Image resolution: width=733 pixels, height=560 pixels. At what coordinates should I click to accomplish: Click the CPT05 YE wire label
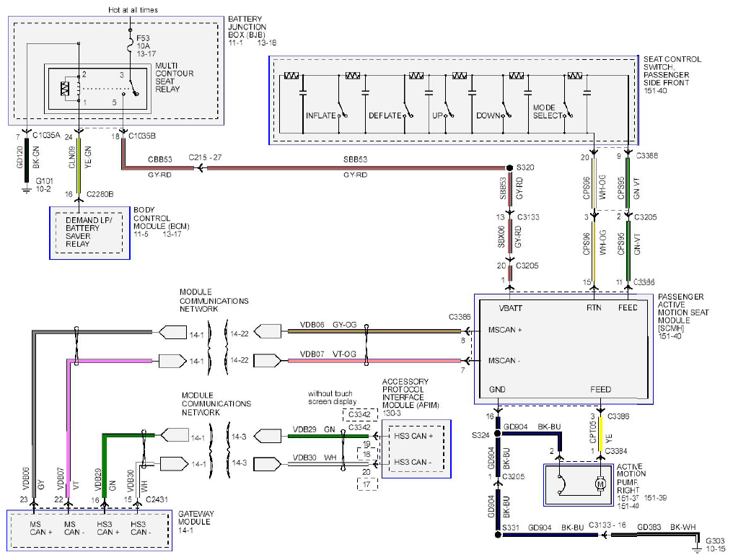[601, 432]
